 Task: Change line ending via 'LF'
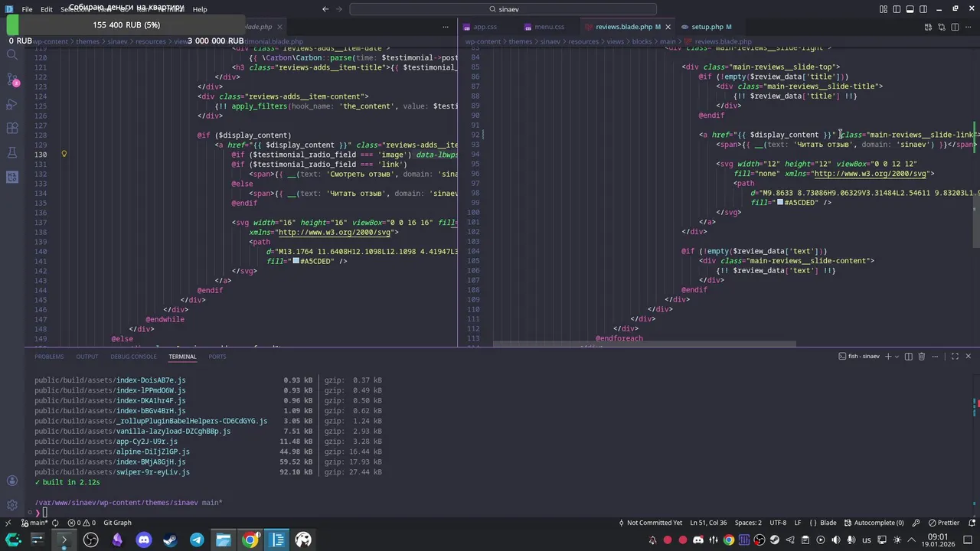coord(797,523)
